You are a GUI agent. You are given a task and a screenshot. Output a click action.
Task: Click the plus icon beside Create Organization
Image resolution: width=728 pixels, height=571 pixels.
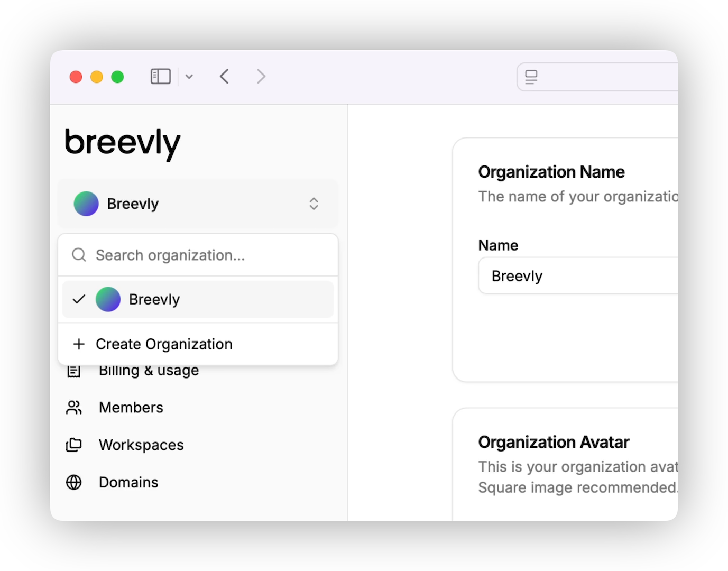tap(79, 344)
